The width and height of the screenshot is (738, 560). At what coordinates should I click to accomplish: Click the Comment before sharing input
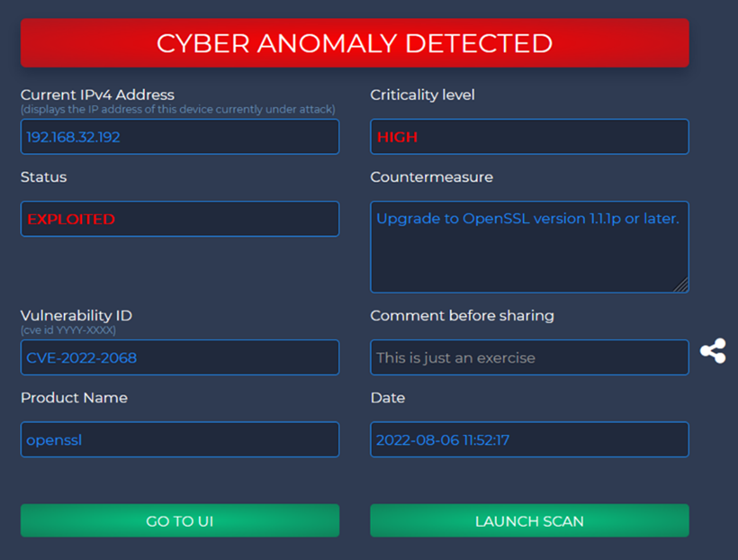(x=529, y=357)
